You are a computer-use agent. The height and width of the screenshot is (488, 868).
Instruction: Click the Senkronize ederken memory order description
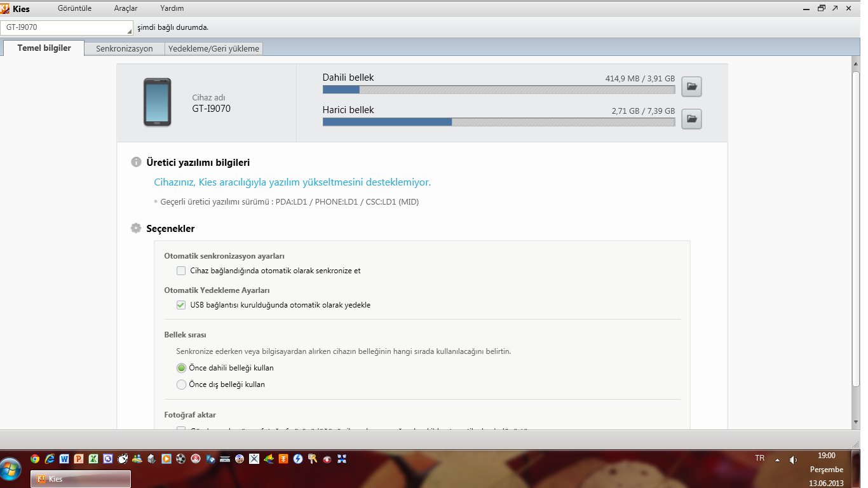tap(344, 351)
